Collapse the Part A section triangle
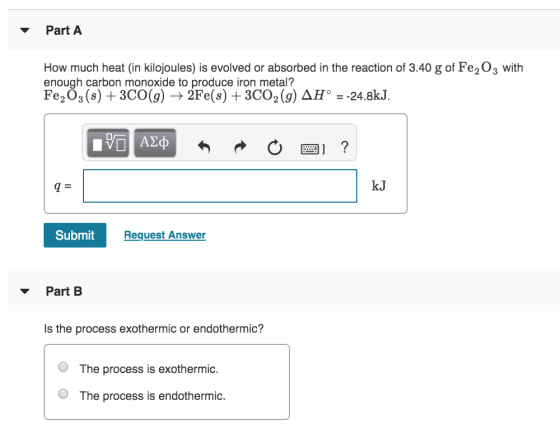The width and height of the screenshot is (560, 429). (x=25, y=30)
